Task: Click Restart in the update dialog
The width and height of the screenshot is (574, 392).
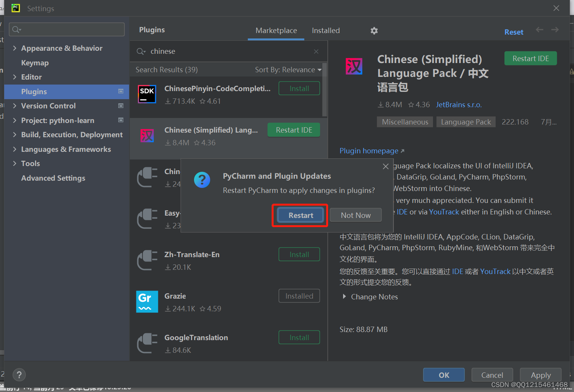Action: pos(301,215)
